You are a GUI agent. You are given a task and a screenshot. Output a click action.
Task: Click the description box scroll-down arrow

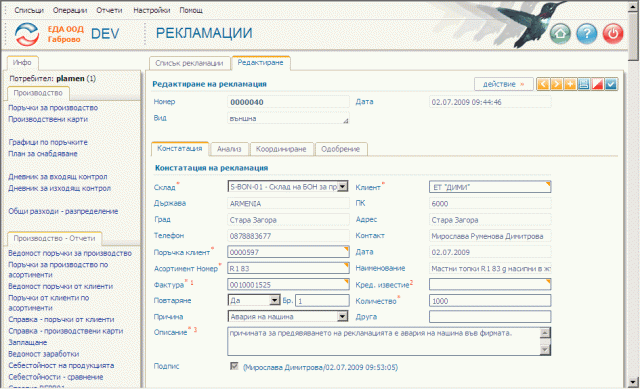tap(545, 349)
